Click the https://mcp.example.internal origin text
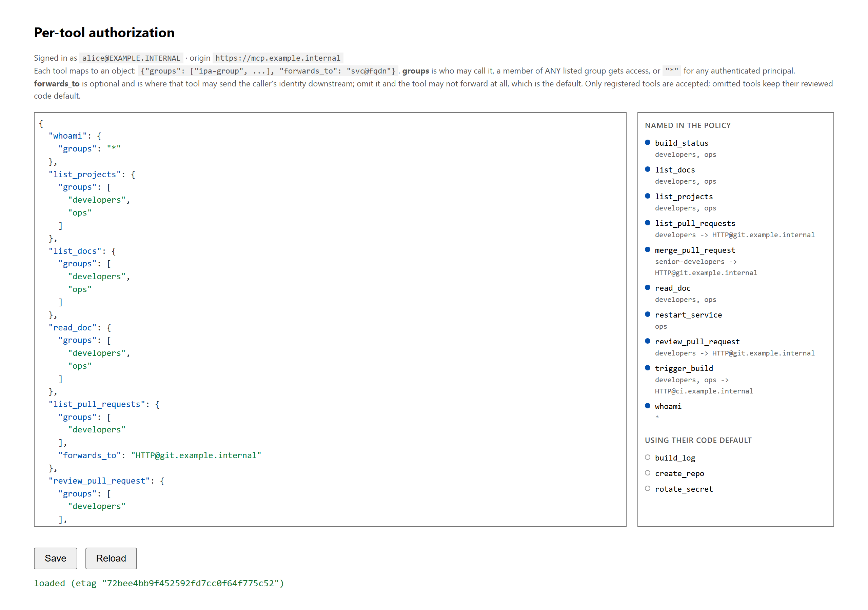This screenshot has height=610, width=868. coord(278,58)
